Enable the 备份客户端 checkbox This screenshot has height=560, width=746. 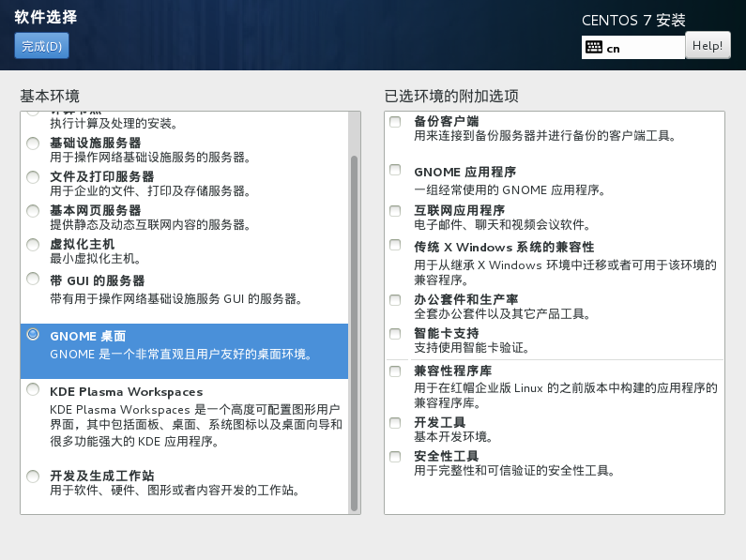(395, 122)
